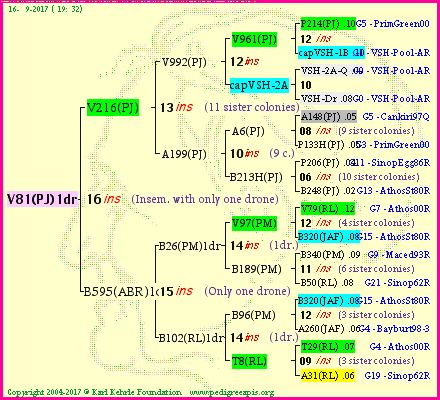440x400 pixels.
Task: Select B189(PM) in the pedigree
Action: [256, 269]
